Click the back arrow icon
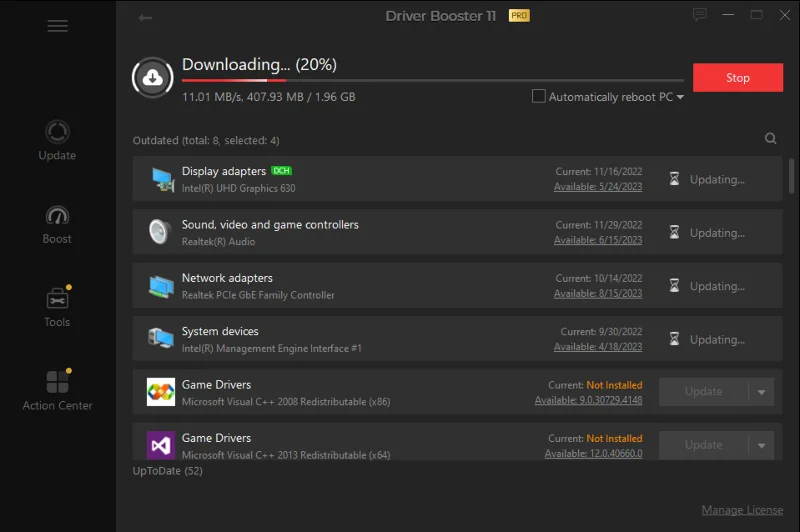 (x=146, y=18)
